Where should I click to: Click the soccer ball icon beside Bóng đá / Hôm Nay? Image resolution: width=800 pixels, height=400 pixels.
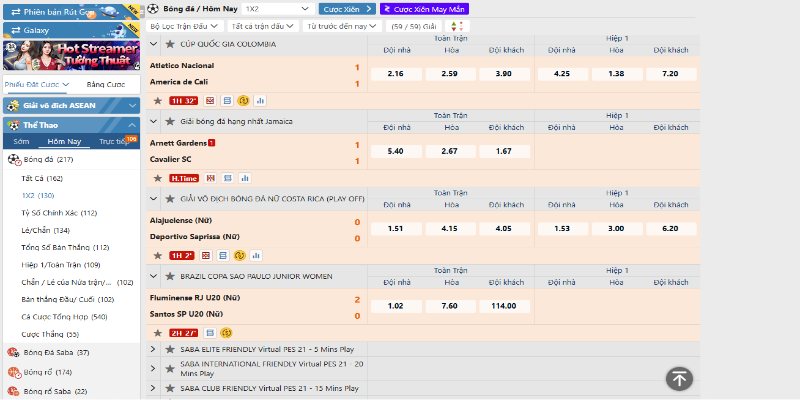point(152,8)
